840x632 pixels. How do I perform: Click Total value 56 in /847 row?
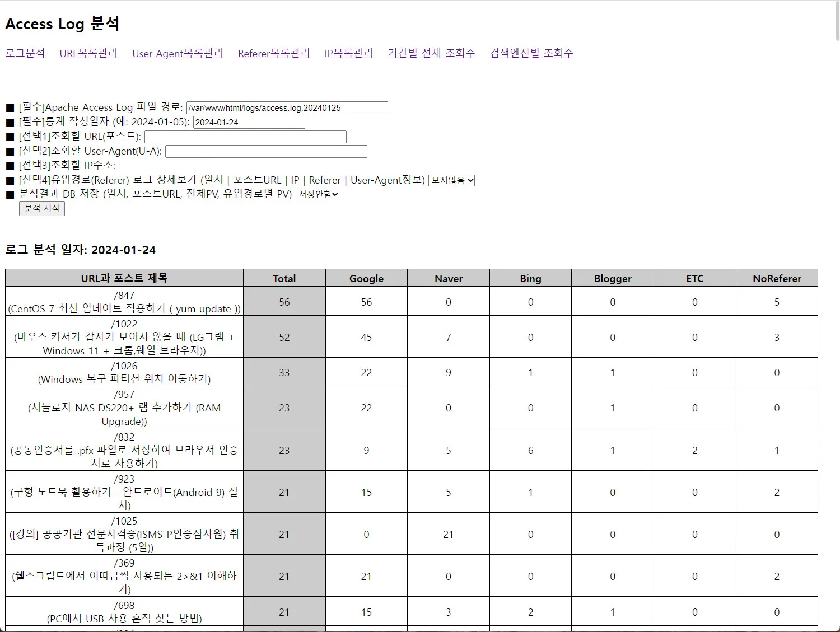click(x=284, y=302)
